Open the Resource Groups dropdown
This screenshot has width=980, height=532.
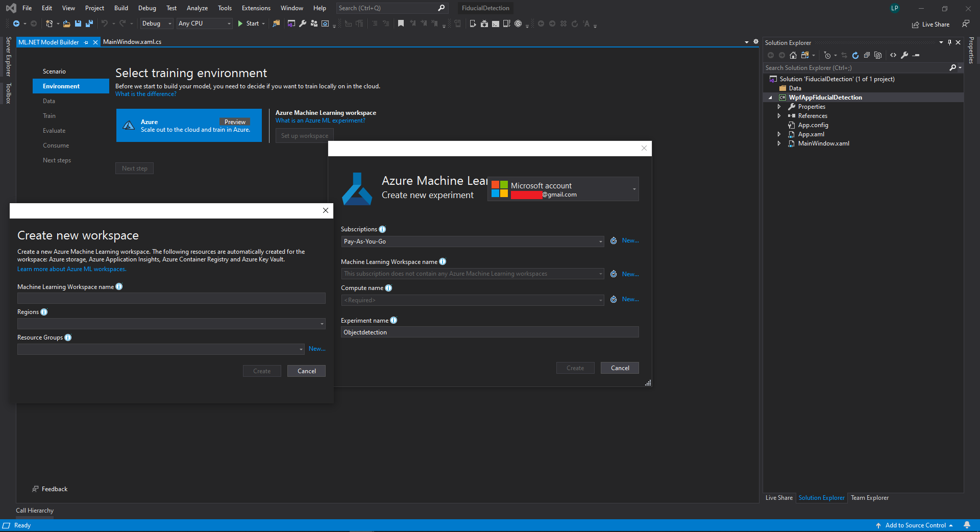(161, 349)
